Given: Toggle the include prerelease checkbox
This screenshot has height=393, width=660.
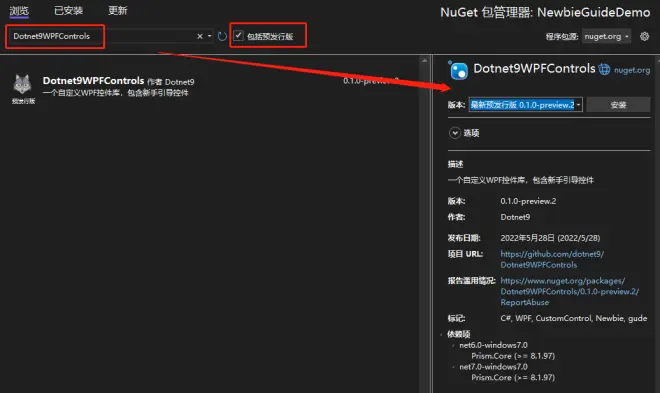Looking at the screenshot, I should (238, 36).
